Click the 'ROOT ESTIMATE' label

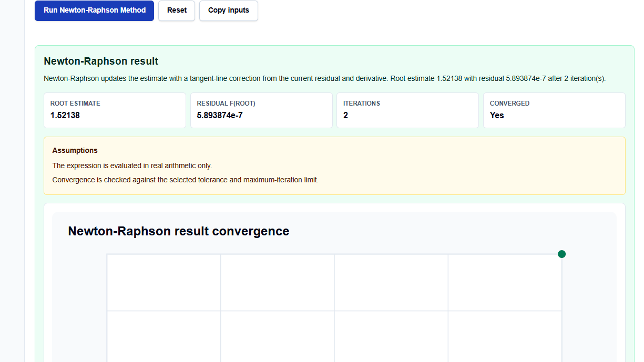pos(75,104)
